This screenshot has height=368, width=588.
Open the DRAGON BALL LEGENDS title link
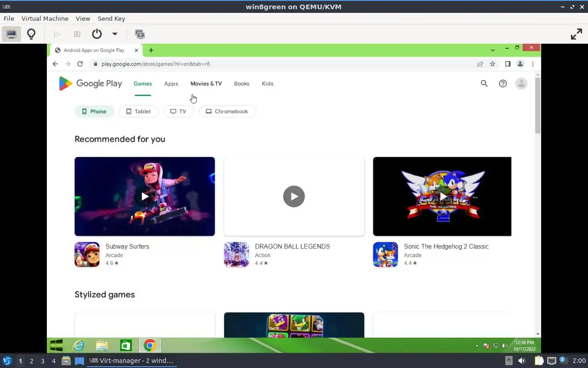coord(292,247)
